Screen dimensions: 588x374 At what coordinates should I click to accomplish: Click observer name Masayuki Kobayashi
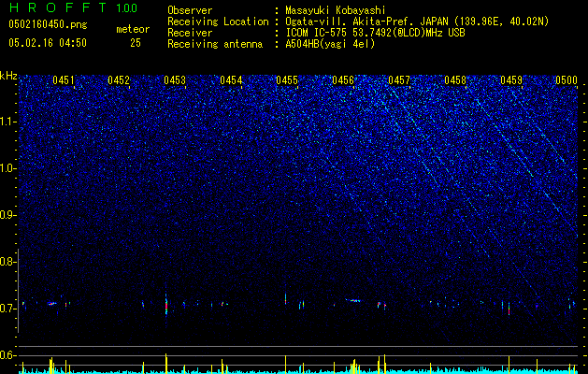point(336,10)
